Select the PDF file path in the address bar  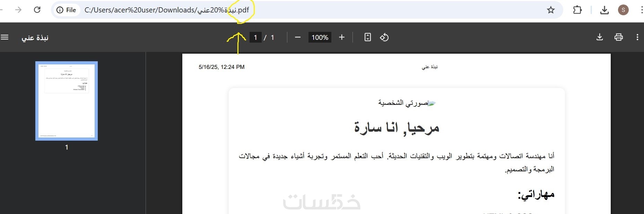(167, 10)
